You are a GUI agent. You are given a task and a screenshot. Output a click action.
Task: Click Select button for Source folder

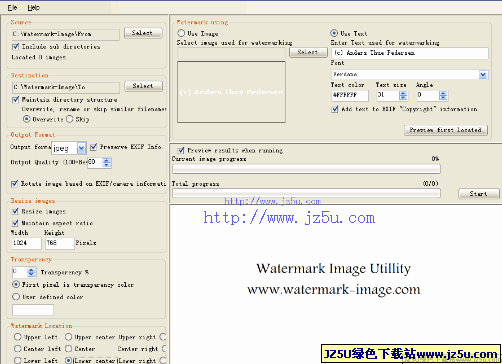[x=143, y=33]
